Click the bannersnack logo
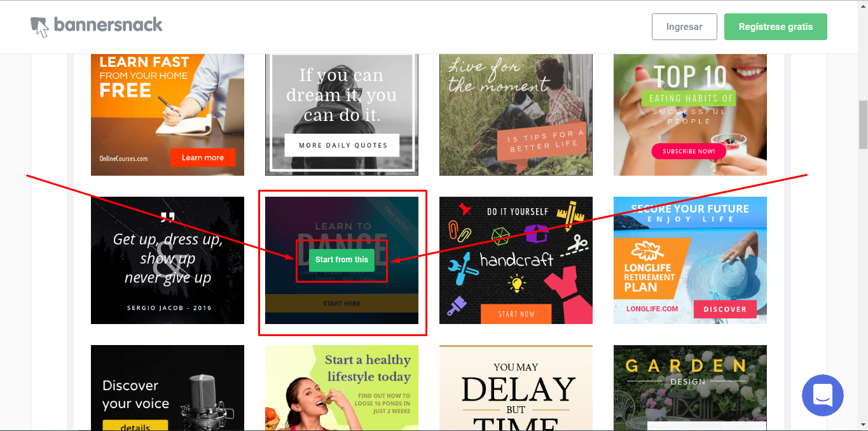 point(97,26)
